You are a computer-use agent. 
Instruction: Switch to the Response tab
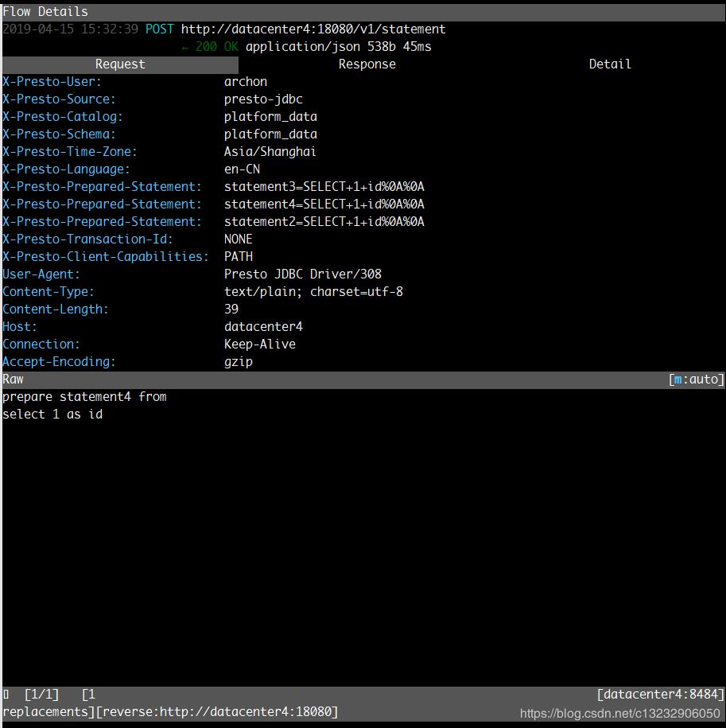click(x=367, y=64)
